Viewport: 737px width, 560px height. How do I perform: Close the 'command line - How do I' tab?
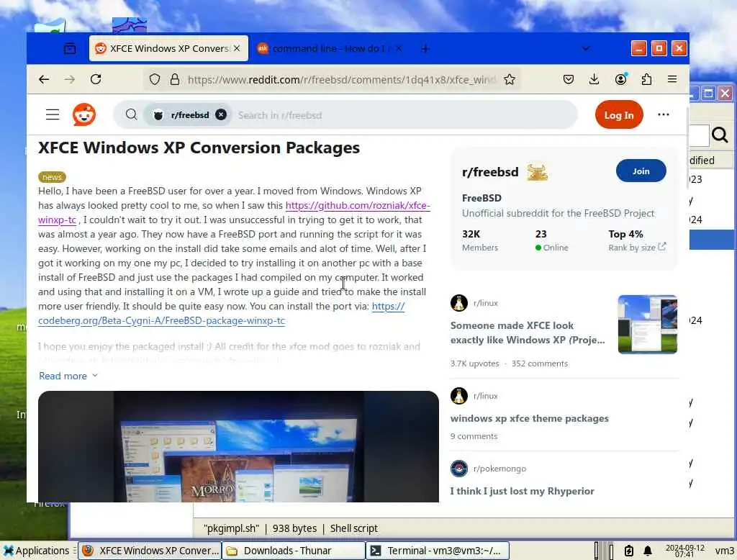click(x=399, y=48)
